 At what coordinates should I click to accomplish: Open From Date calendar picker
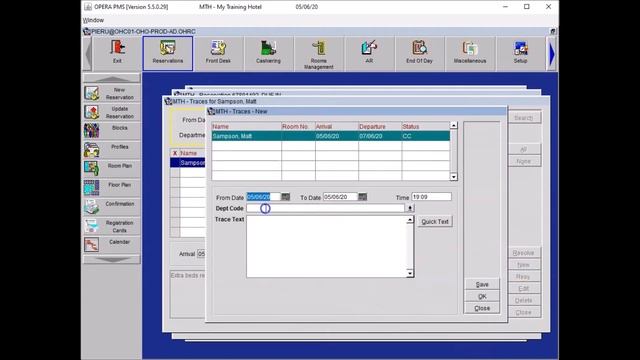coord(285,197)
